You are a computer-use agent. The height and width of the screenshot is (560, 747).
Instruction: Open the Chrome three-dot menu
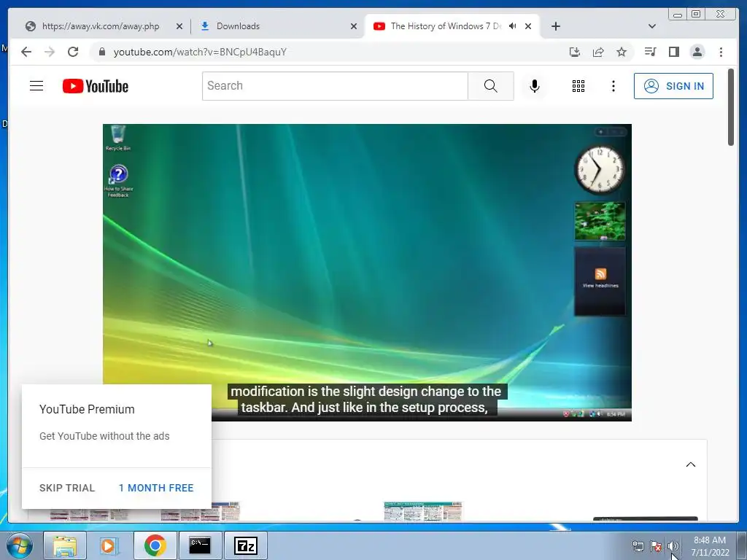coord(721,52)
